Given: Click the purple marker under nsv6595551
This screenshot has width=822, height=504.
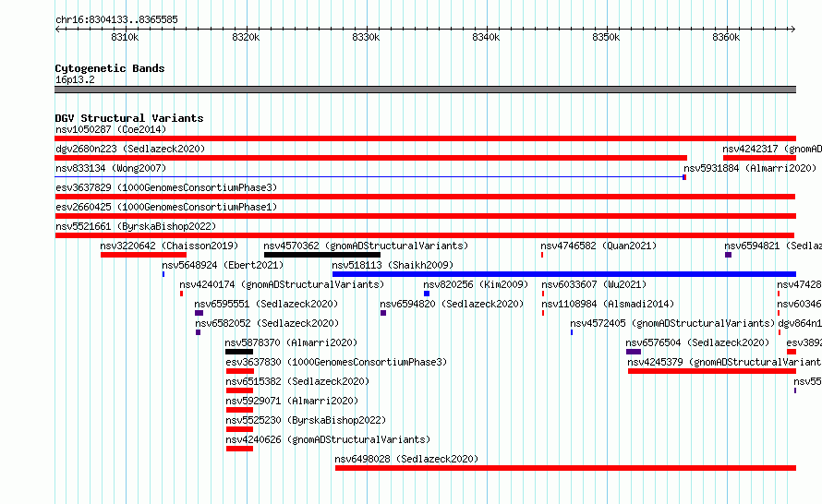Looking at the screenshot, I should click(x=199, y=313).
